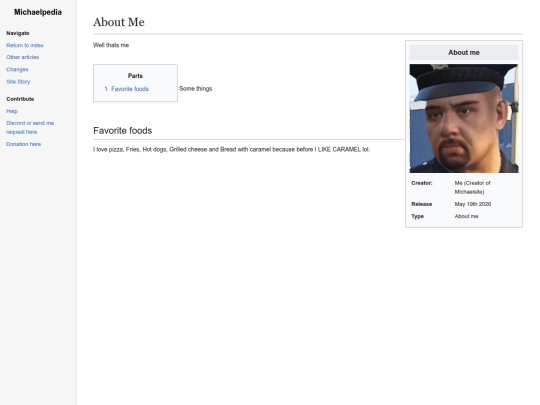This screenshot has width=540, height=405.
Task: Open the Michaelpedia site title
Action: (38, 12)
